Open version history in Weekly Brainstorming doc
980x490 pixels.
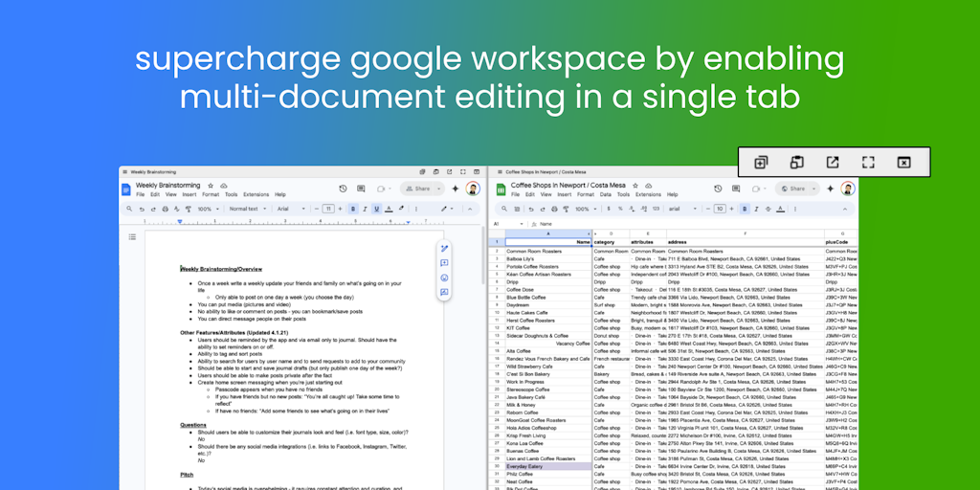click(x=343, y=189)
